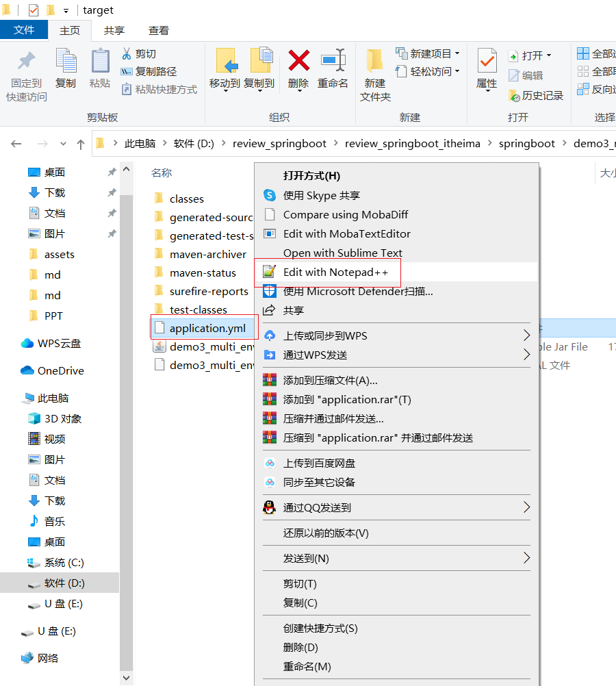Click the scissors Cut icon
Screen dimensions: 616x686
pyautogui.click(x=127, y=53)
